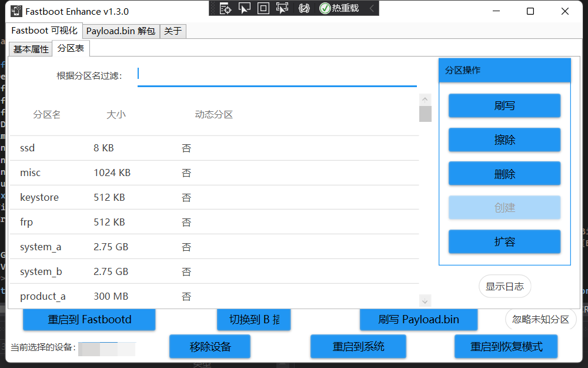Image resolution: width=588 pixels, height=368 pixels.
Task: Click the 刷写 flash button
Action: [x=505, y=105]
